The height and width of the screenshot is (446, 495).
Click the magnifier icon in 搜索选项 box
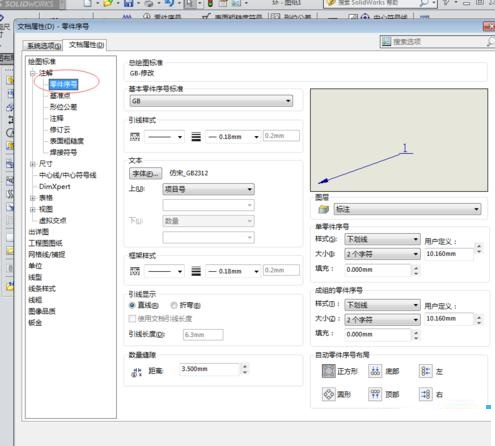[x=490, y=42]
